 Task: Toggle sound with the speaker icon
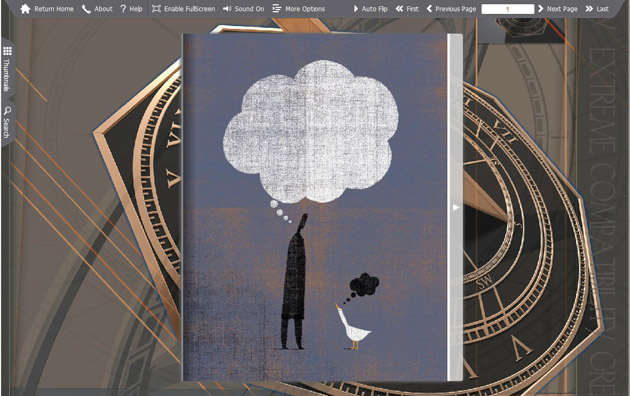(227, 8)
